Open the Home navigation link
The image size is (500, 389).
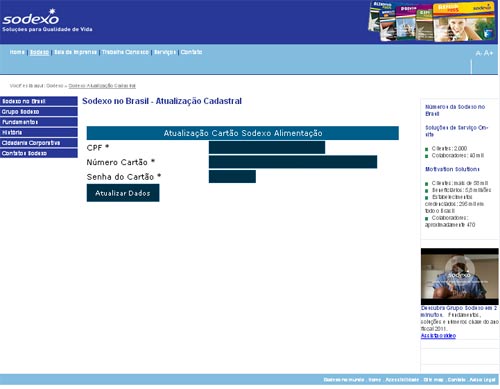coord(17,52)
